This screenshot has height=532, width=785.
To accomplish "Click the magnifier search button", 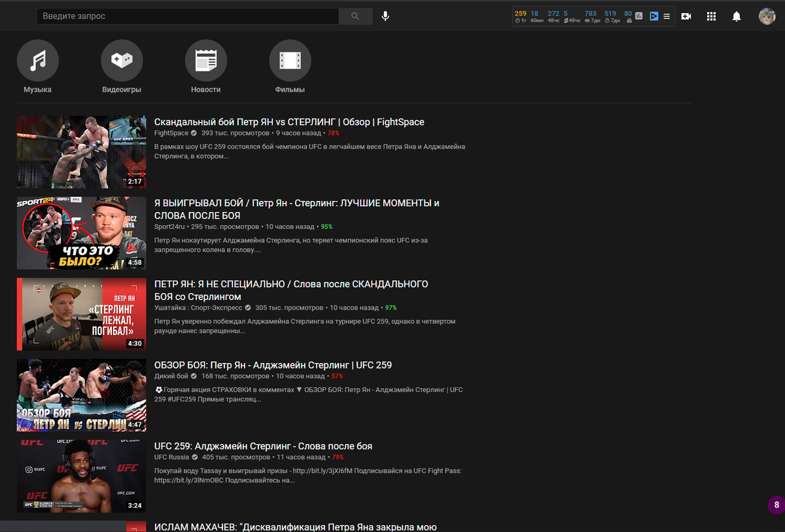I will pos(355,16).
